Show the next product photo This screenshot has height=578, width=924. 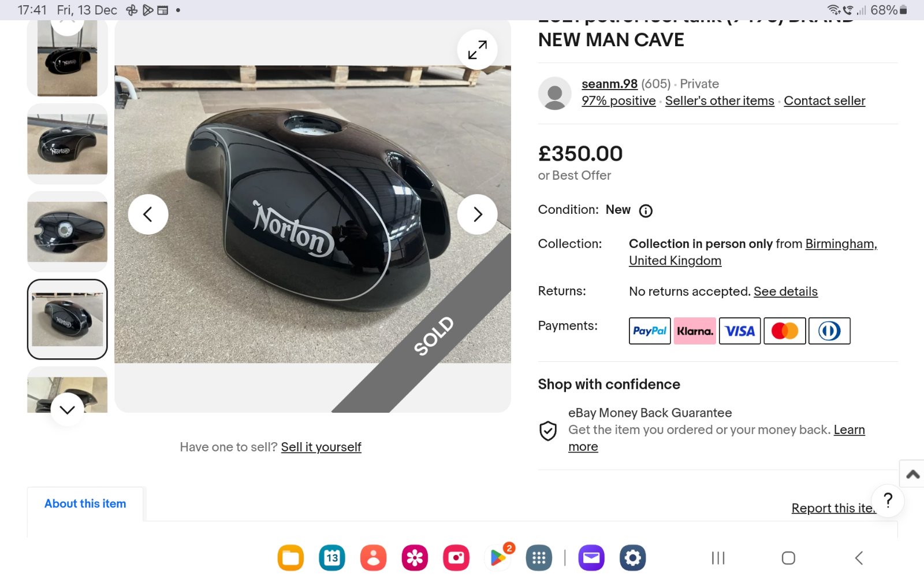(477, 214)
